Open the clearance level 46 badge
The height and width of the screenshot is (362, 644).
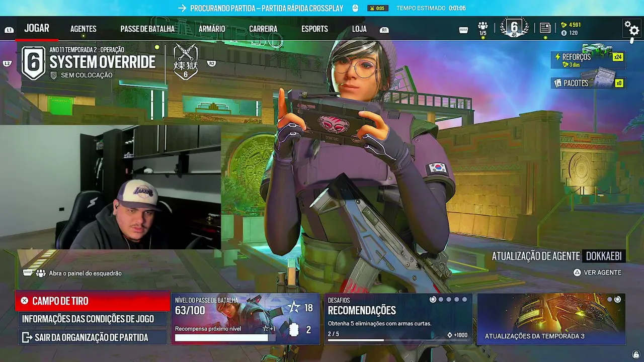514,28
